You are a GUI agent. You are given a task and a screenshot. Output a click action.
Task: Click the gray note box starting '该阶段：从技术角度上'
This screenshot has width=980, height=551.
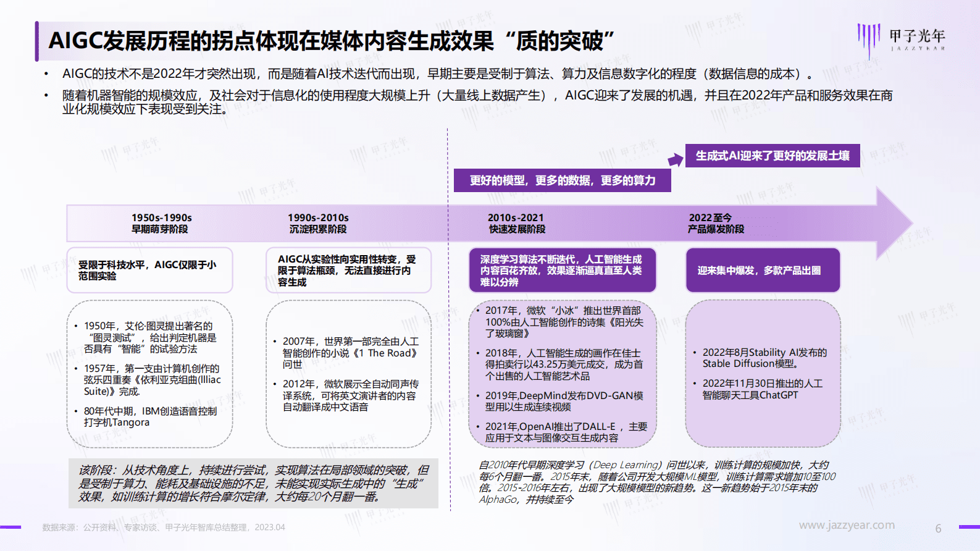[x=253, y=484]
